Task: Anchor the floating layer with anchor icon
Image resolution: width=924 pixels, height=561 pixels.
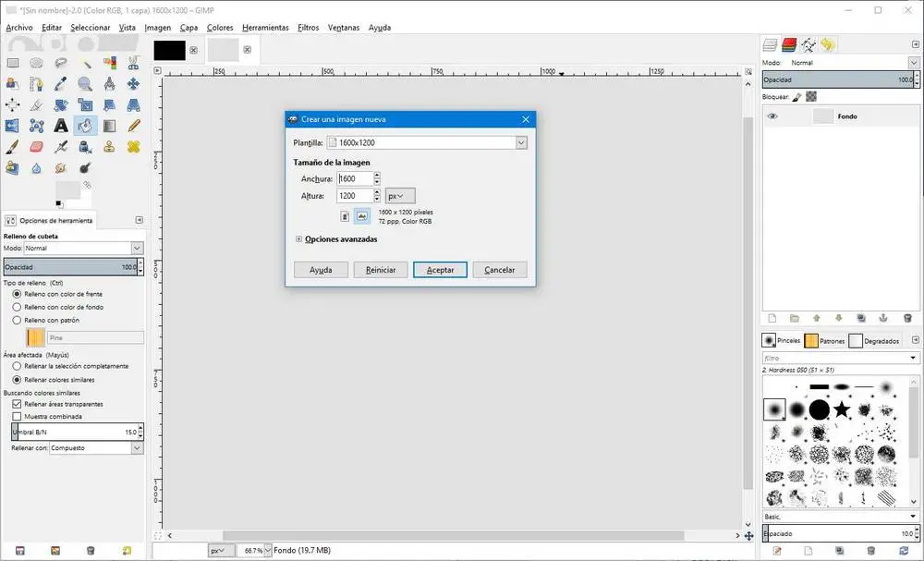Action: (x=882, y=318)
